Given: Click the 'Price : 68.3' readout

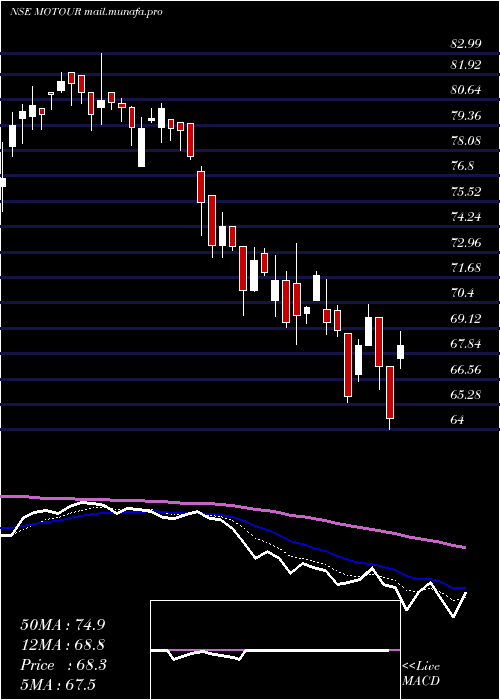Looking at the screenshot, I should (x=62, y=665).
